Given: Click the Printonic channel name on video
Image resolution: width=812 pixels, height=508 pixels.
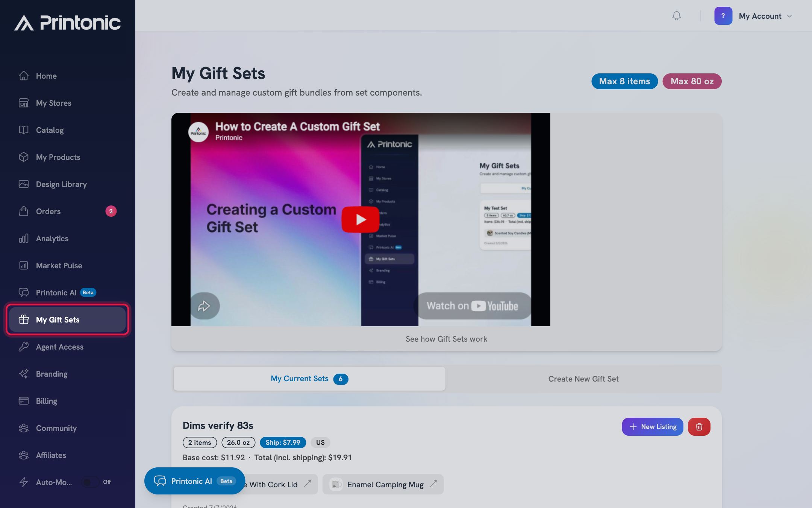Looking at the screenshot, I should 229,138.
